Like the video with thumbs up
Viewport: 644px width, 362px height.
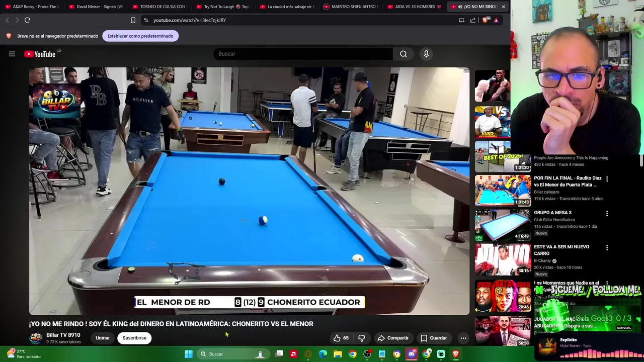pyautogui.click(x=341, y=338)
